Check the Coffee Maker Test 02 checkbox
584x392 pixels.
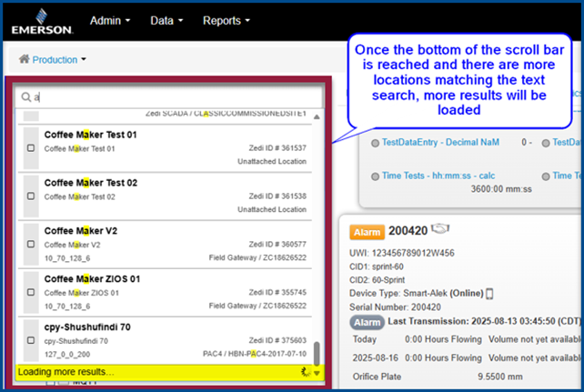click(x=31, y=196)
